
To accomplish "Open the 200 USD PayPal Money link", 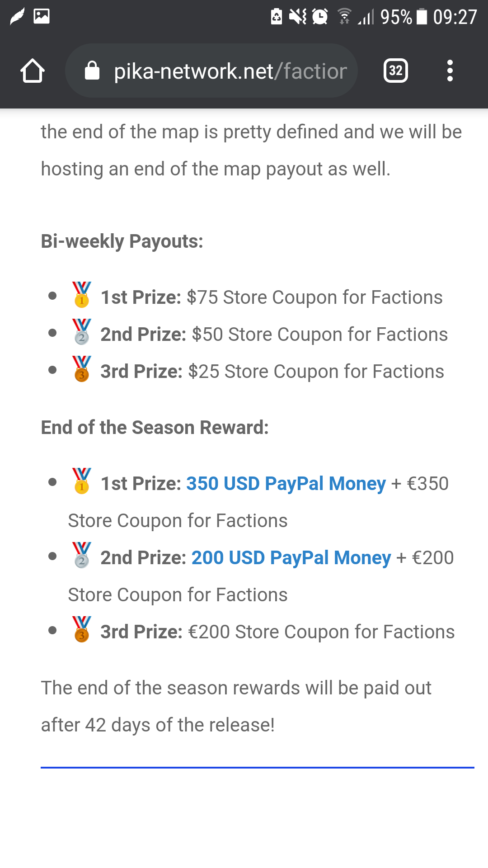I will click(x=291, y=558).
